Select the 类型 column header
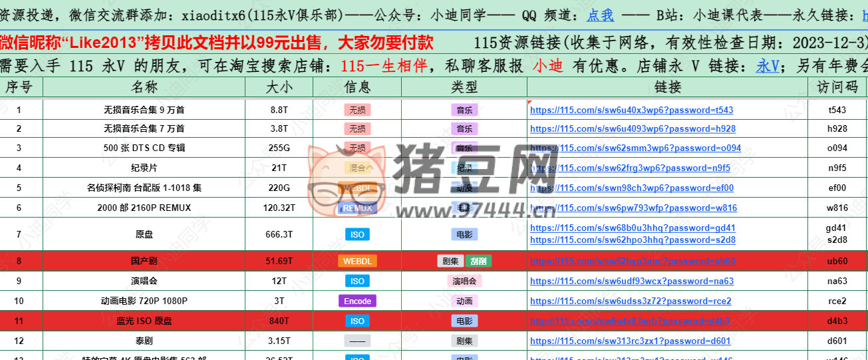The height and width of the screenshot is (360, 868). (x=464, y=87)
